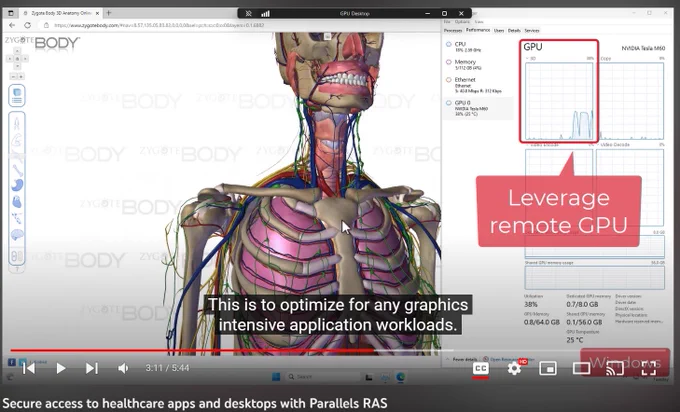The width and height of the screenshot is (680, 412).
Task: Open the 3D graph engine dropdown
Action: click(x=531, y=58)
